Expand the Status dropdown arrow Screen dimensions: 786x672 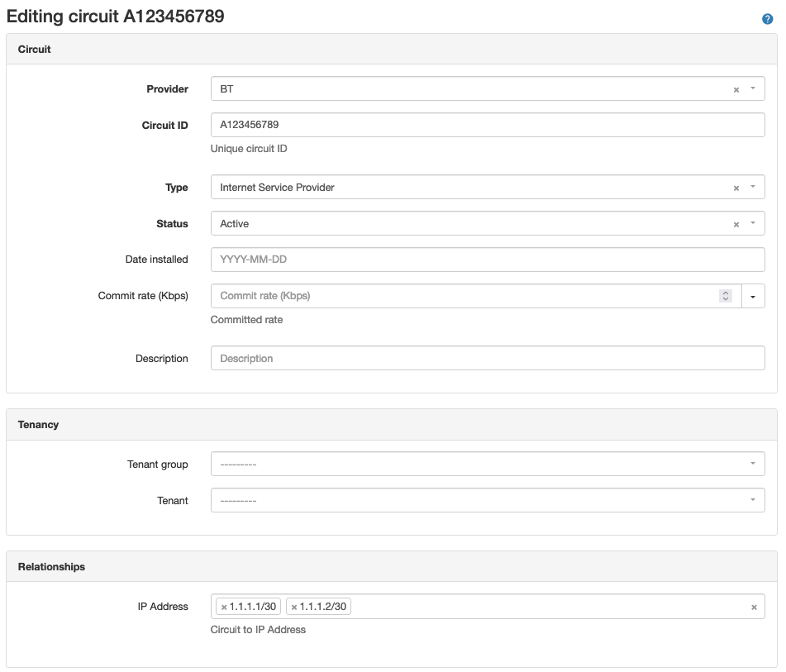(x=752, y=223)
